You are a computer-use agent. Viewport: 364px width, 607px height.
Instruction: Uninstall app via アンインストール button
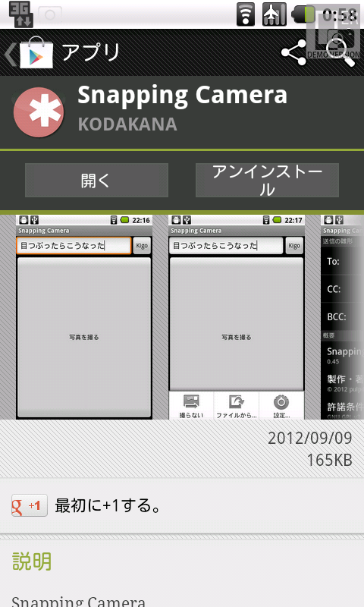[x=267, y=181]
